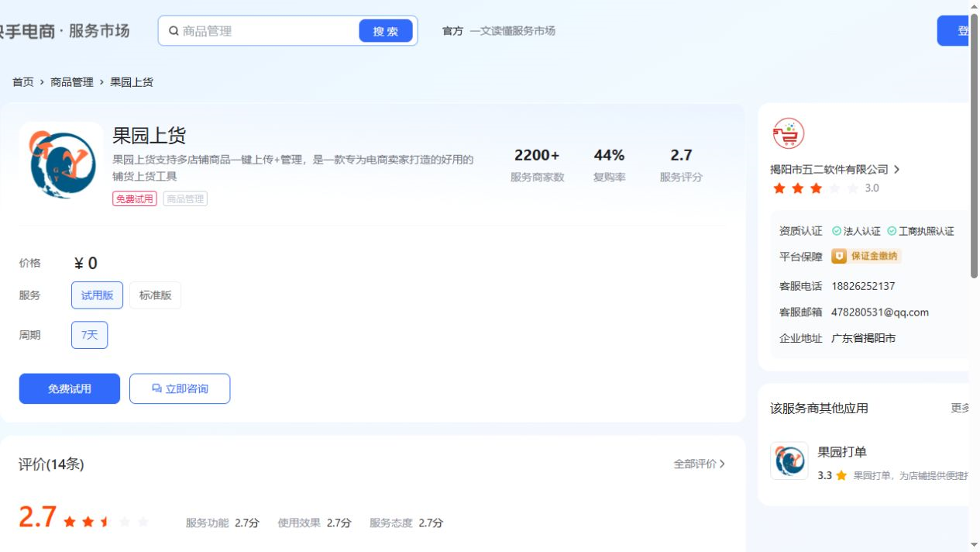Click the 免费试用 red tag
Viewport: 980px width, 552px height.
click(135, 198)
